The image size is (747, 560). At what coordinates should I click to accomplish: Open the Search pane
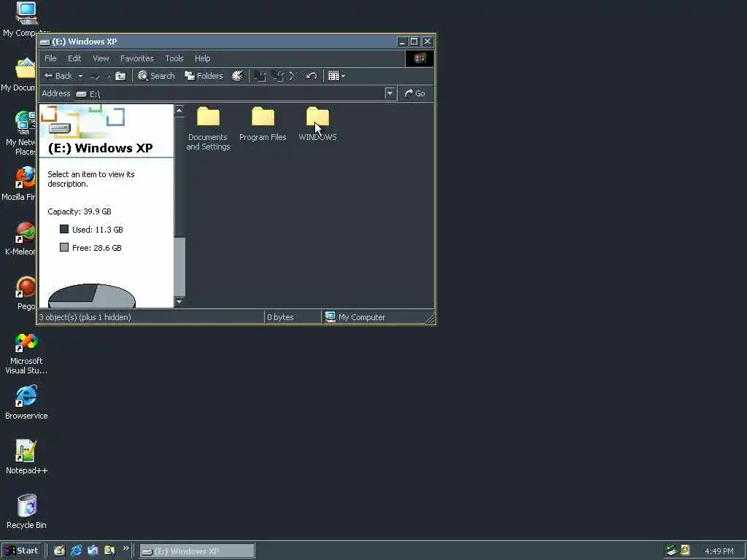click(156, 76)
